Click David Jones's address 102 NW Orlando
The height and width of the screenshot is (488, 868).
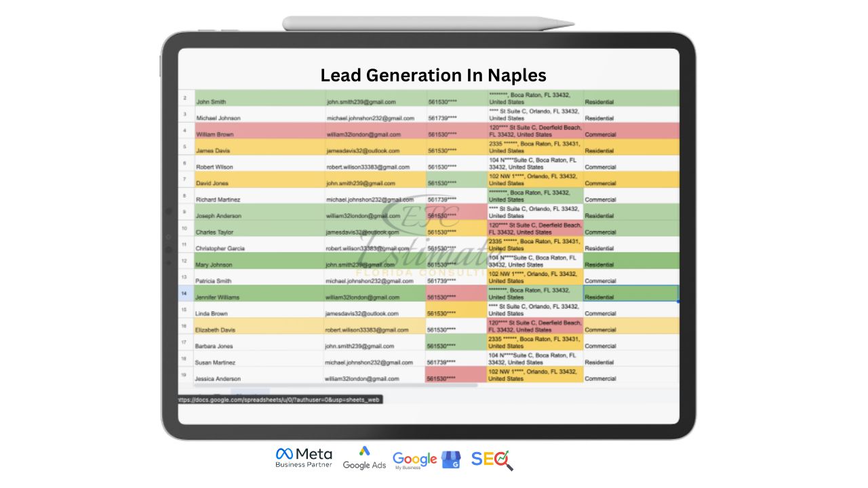(535, 180)
